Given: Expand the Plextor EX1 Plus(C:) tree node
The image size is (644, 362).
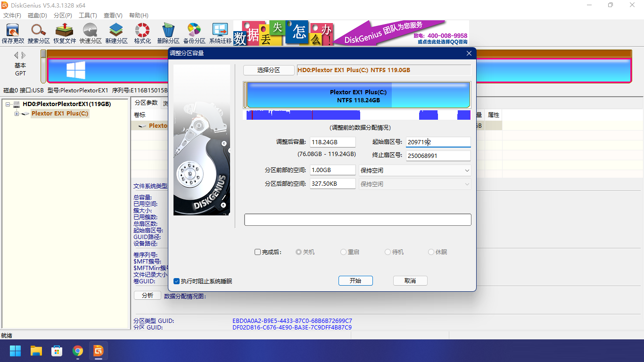Looking at the screenshot, I should click(17, 114).
